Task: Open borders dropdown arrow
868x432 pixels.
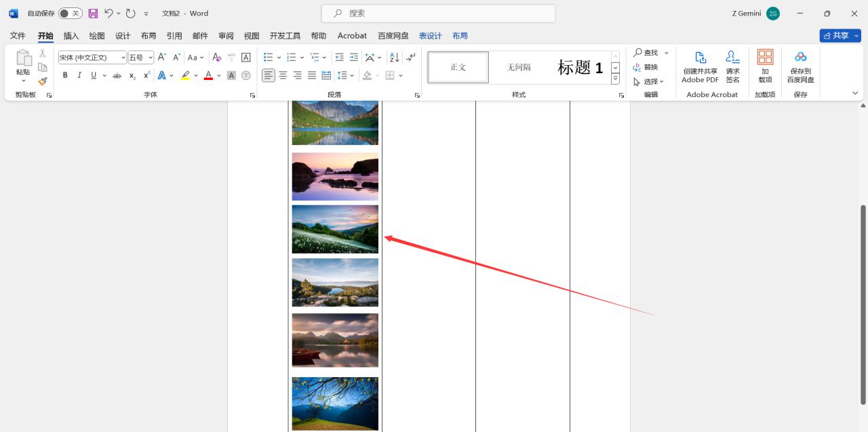Action: (x=401, y=76)
